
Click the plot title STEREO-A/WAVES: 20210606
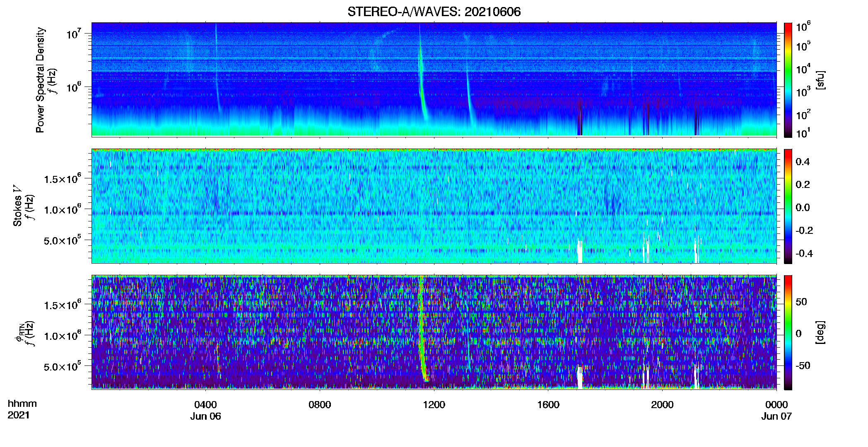434,12
